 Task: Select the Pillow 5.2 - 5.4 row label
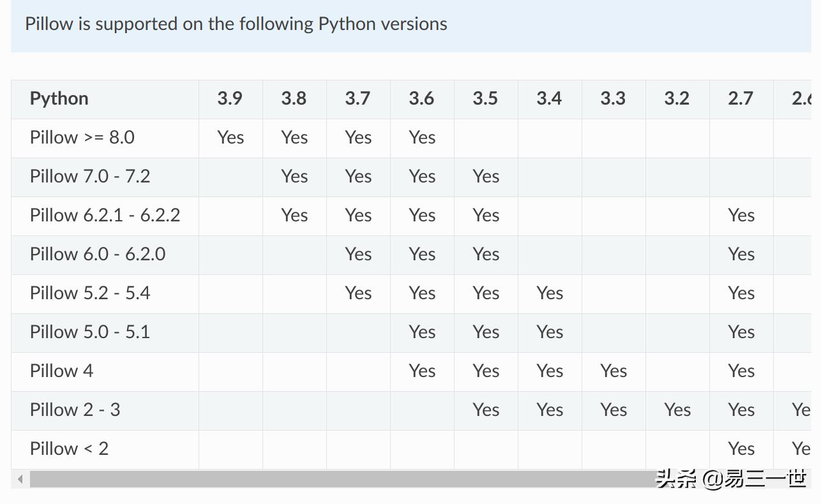91,293
